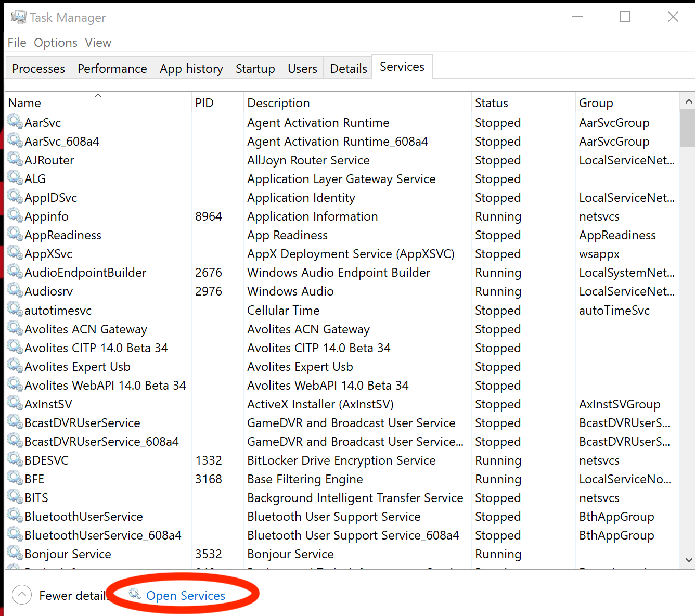
Task: Select the BcastDVRUserService_608a4 row
Action: point(342,441)
